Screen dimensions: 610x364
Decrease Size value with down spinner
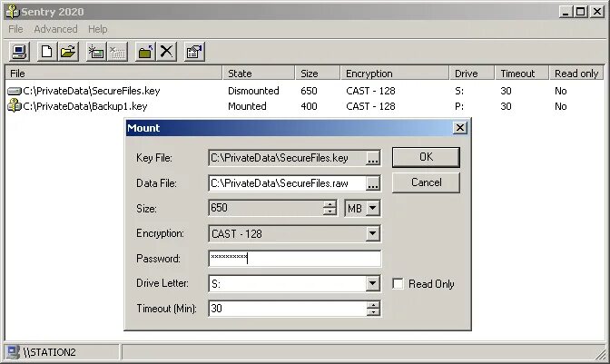tap(330, 212)
